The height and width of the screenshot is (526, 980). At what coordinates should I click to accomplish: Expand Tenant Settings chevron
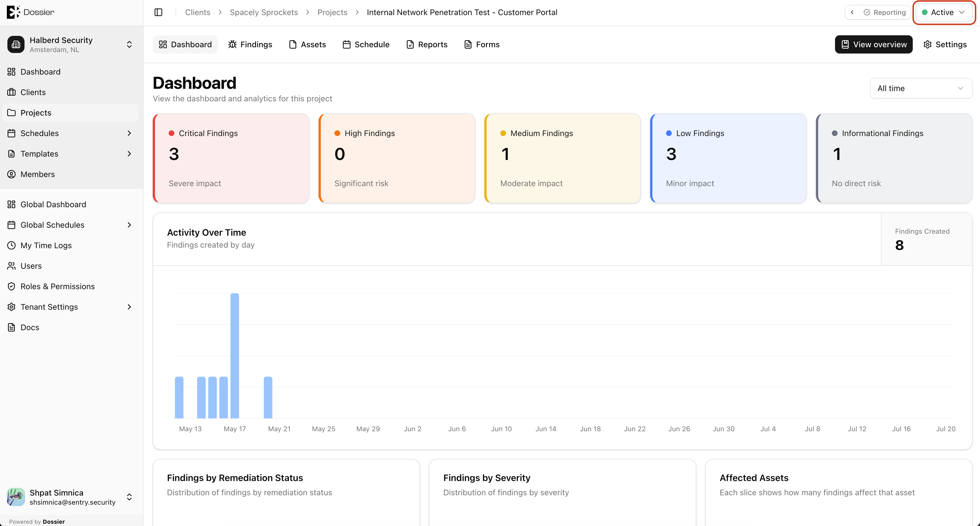point(129,307)
